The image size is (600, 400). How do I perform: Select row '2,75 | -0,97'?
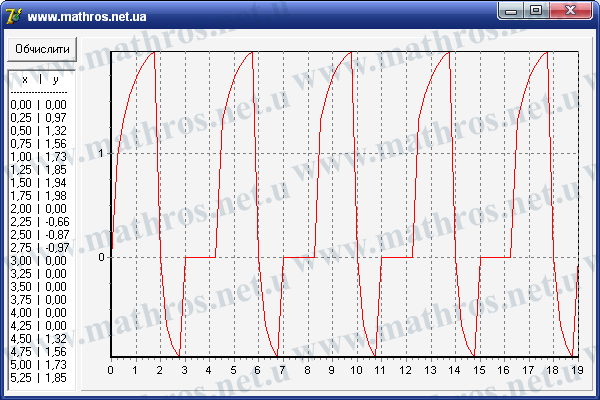40,248
